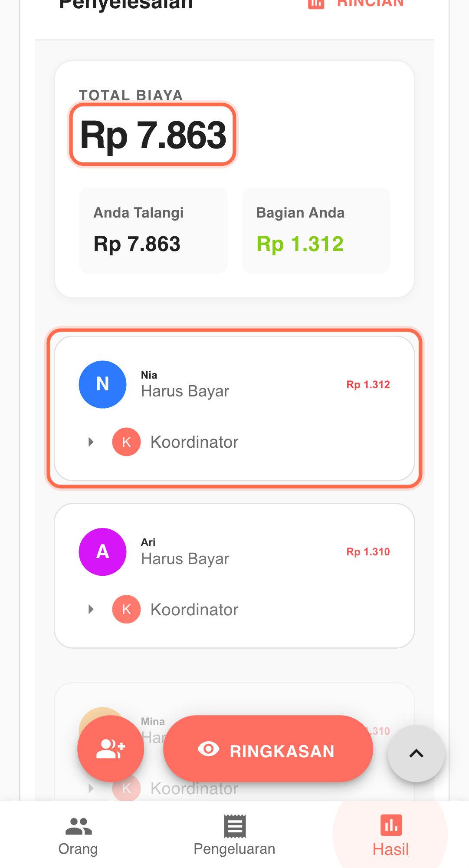
Task: Click the Rincian chart icon
Action: pos(316,3)
